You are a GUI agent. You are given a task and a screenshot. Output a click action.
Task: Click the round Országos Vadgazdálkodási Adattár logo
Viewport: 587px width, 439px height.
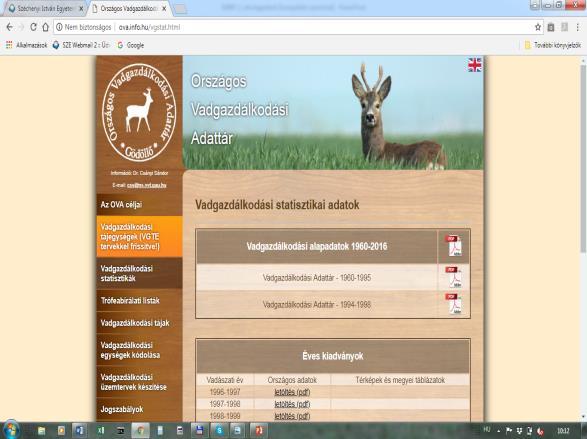[x=139, y=112]
